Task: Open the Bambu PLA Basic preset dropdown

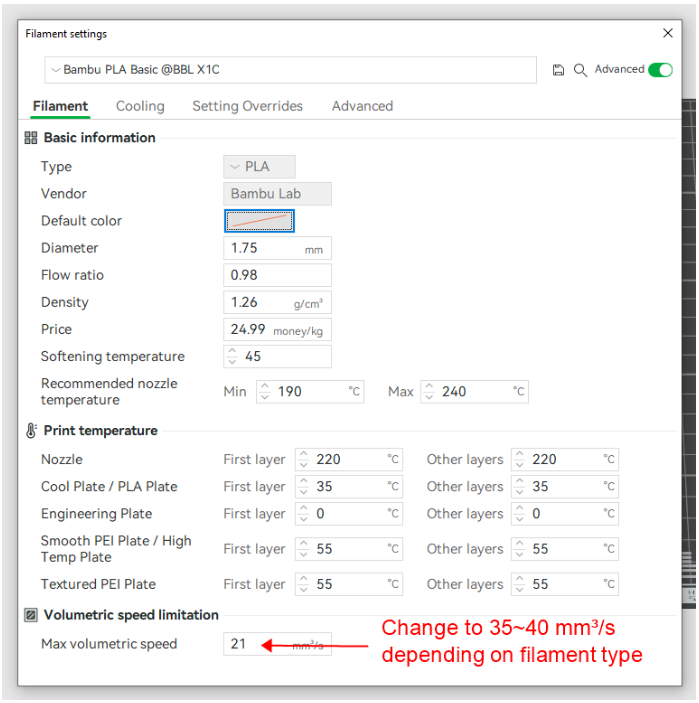Action: tap(290, 70)
